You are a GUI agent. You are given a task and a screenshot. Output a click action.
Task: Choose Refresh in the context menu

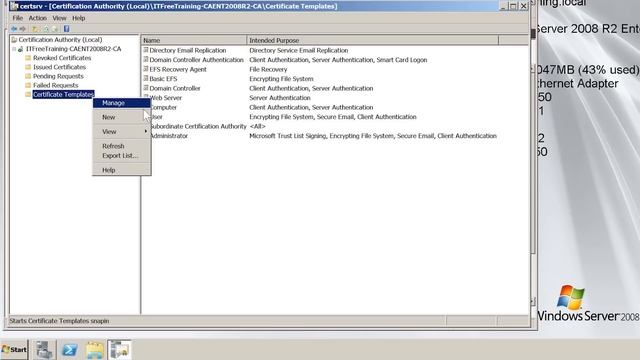pos(122,146)
